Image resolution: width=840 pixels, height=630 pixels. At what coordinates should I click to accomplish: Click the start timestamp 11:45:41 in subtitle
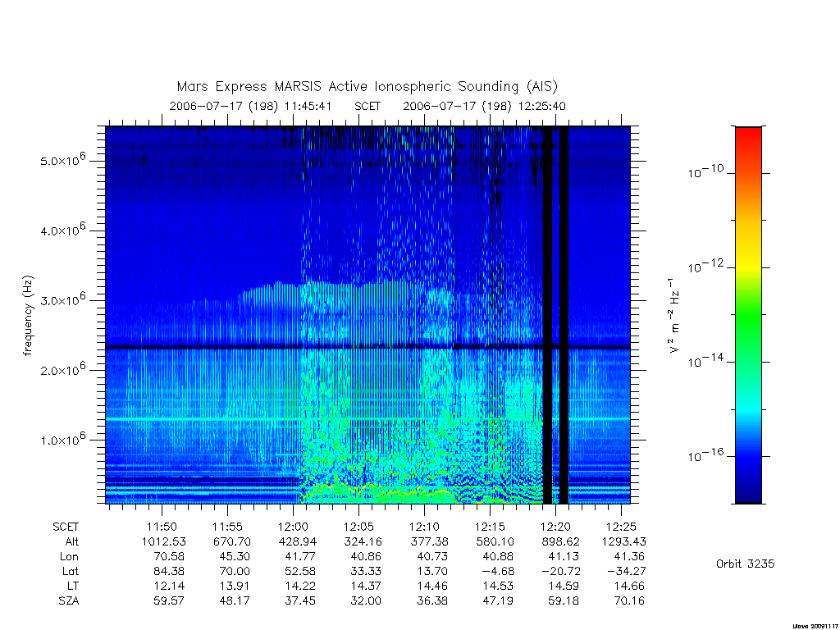(308, 106)
